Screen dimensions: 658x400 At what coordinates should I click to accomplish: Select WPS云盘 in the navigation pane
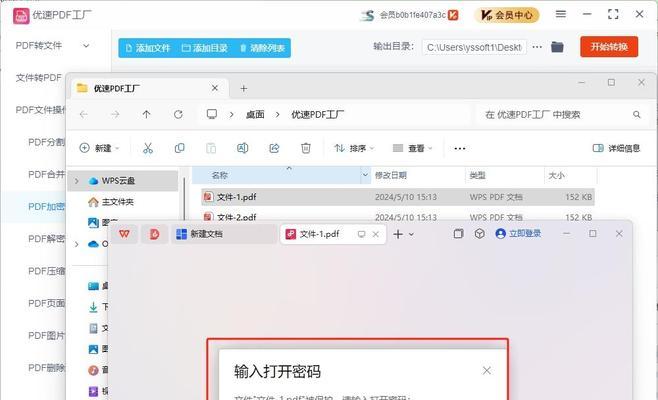click(x=123, y=181)
